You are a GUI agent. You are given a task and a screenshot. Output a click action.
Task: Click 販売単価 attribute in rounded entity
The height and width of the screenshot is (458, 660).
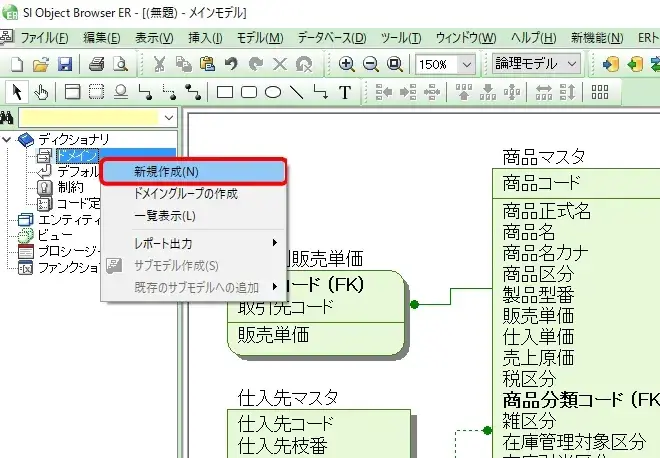click(x=273, y=335)
